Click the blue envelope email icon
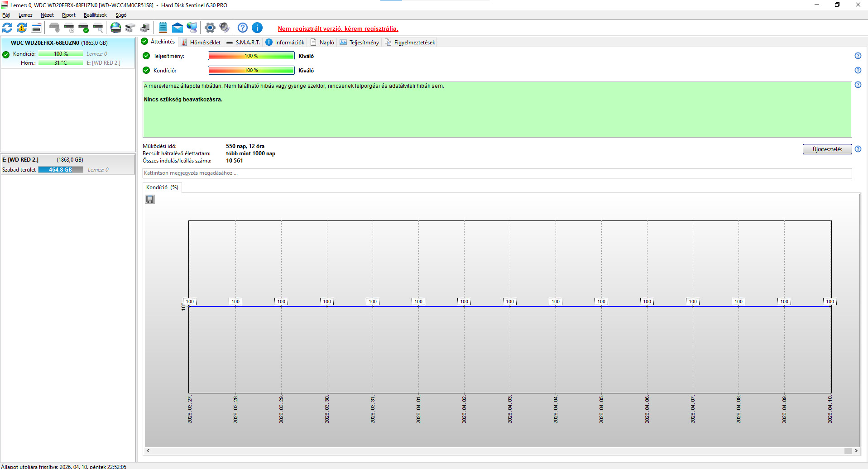The image size is (868, 469). coord(177,28)
